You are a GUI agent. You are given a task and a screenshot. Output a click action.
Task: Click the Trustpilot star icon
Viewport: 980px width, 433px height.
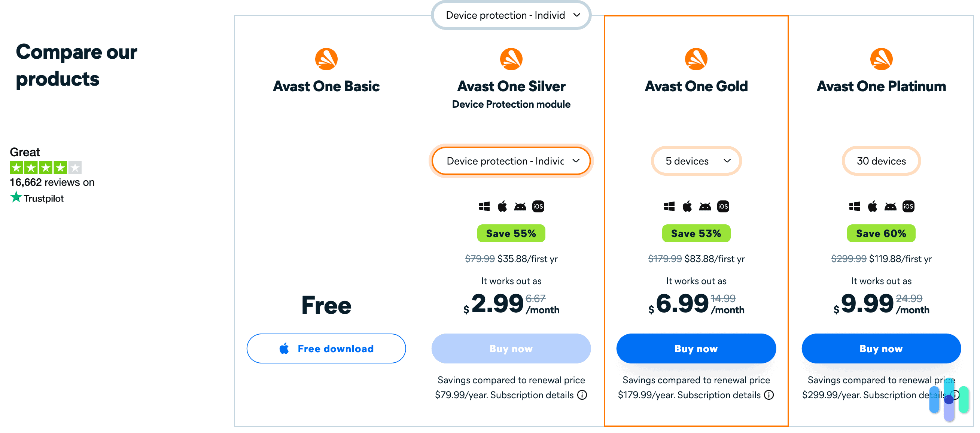click(16, 198)
